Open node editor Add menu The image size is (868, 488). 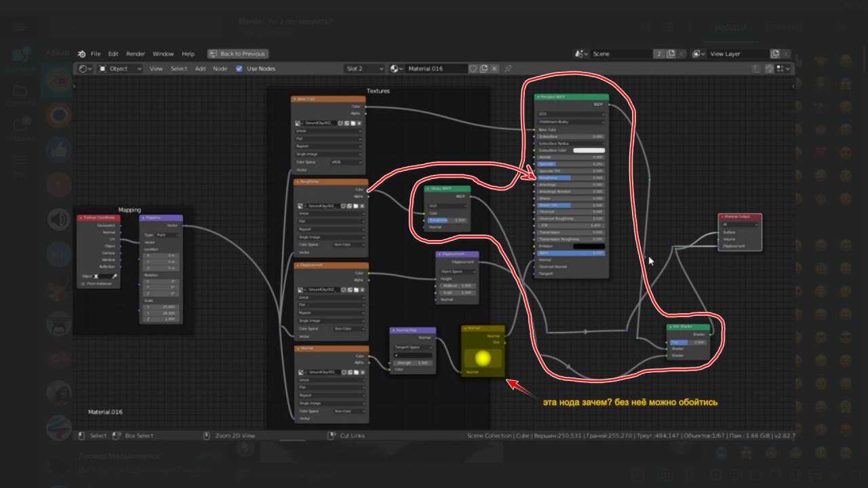pos(200,68)
